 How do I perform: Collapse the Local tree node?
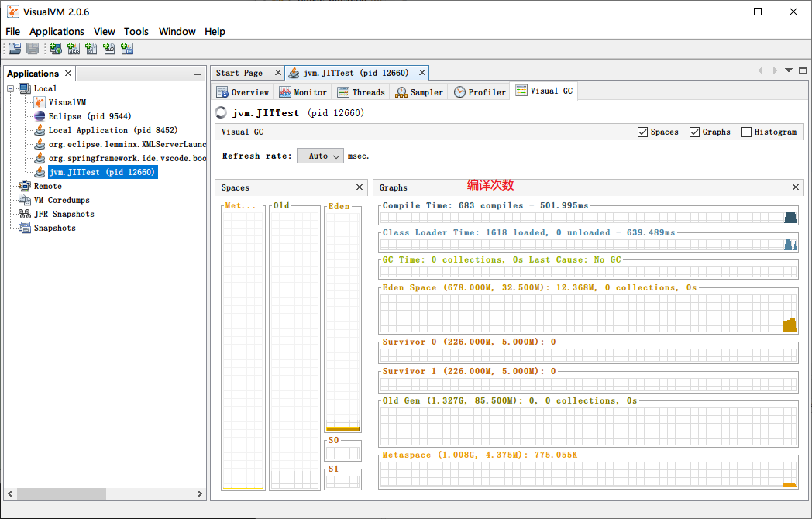[10, 88]
